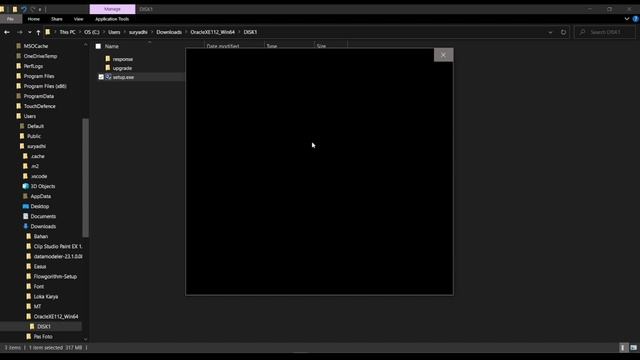Go up one folder level with the Up arrow
The height and width of the screenshot is (360, 640).
(x=38, y=32)
